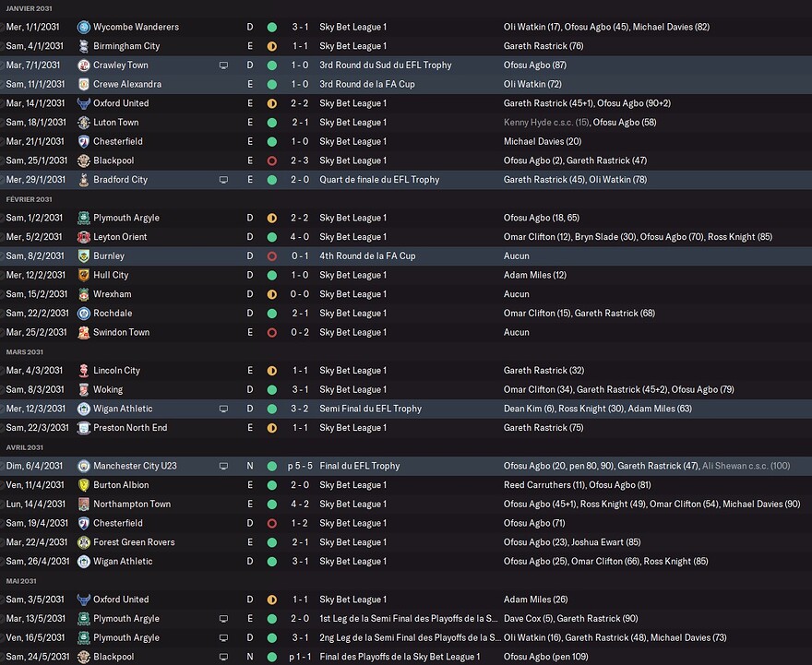
Task: Click the Birmingham City club badge
Action: click(x=83, y=46)
